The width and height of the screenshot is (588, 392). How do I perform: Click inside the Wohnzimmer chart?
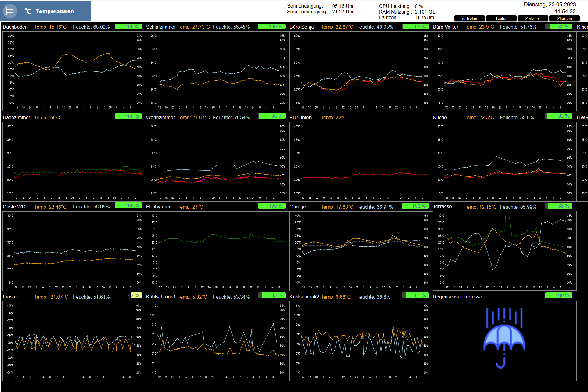pos(218,162)
